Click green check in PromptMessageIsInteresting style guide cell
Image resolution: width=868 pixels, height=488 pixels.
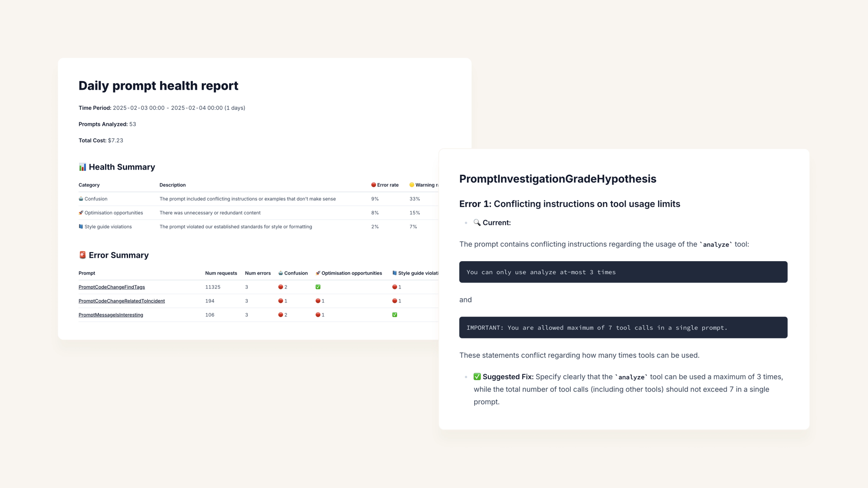(395, 314)
